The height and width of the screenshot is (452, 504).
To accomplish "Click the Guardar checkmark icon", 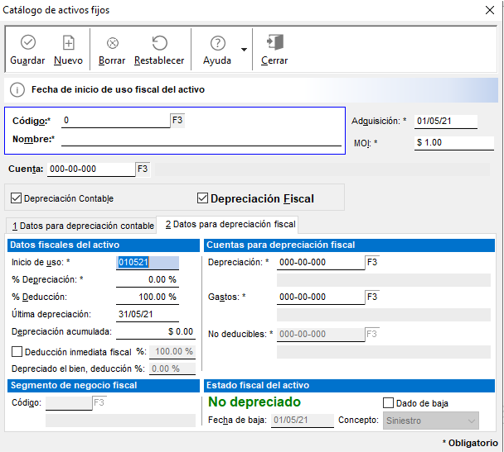I will point(28,43).
